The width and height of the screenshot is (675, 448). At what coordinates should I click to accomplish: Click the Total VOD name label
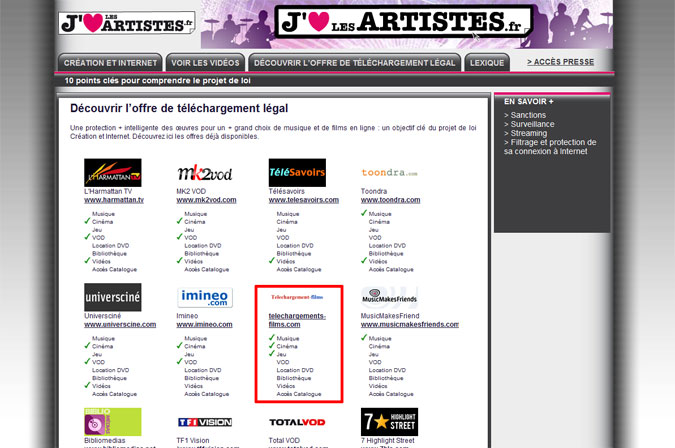click(284, 440)
